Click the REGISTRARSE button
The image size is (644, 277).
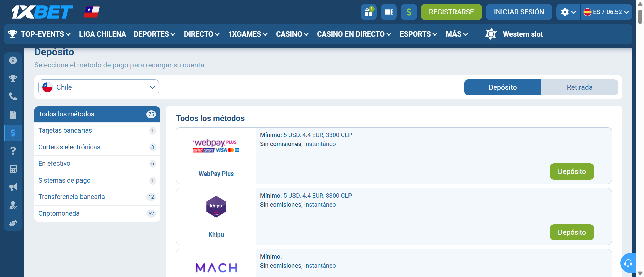(451, 12)
